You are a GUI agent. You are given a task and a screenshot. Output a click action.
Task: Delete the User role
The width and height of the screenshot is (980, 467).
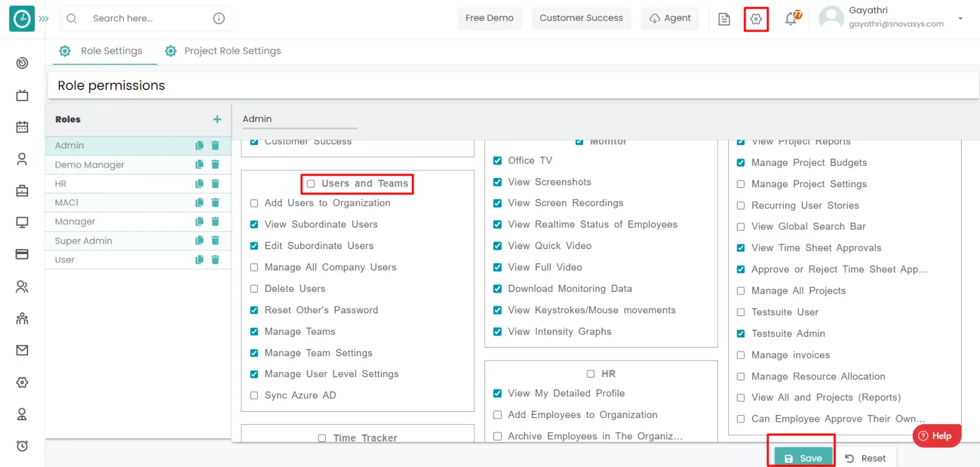215,260
